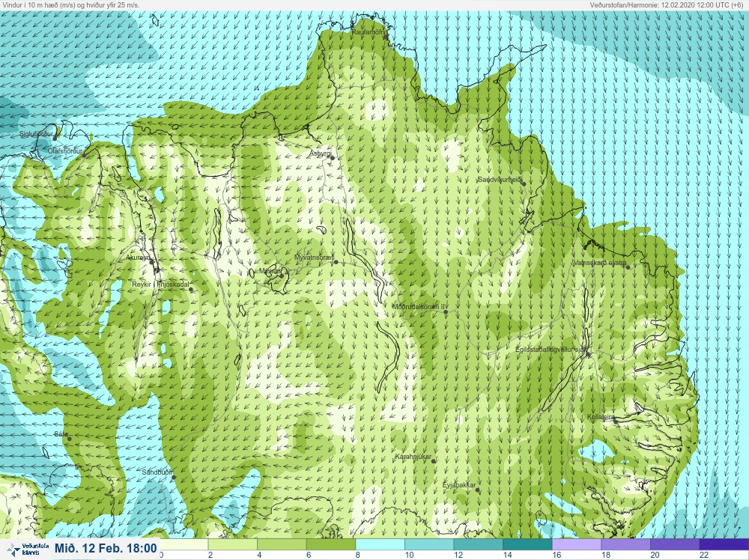
Task: Click the darkest purple swatch above 22
Action: [724, 545]
